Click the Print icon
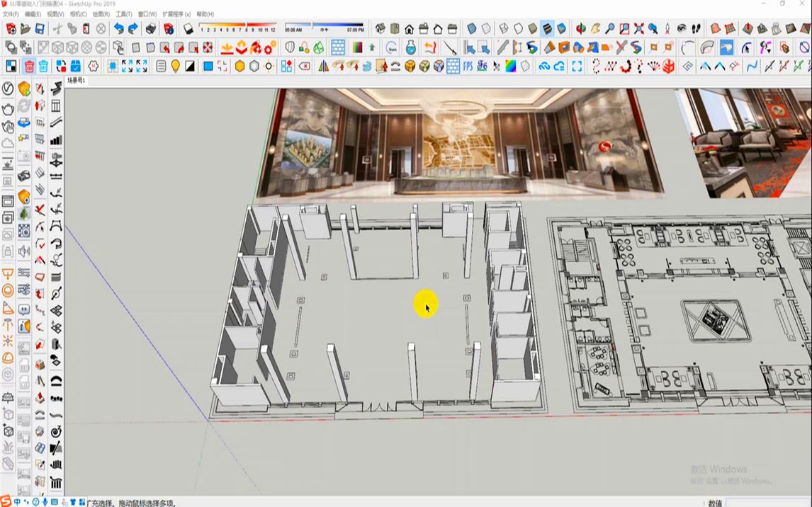Image resolution: width=812 pixels, height=507 pixels. coord(151,28)
